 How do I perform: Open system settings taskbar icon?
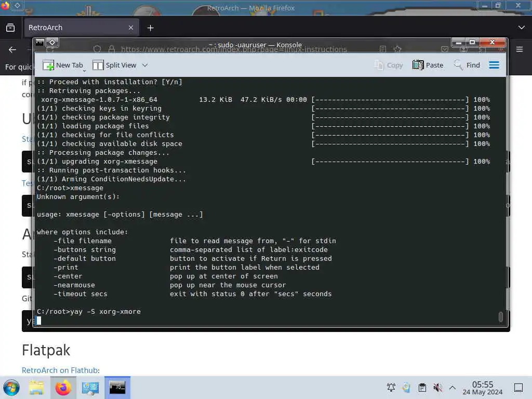click(90, 388)
